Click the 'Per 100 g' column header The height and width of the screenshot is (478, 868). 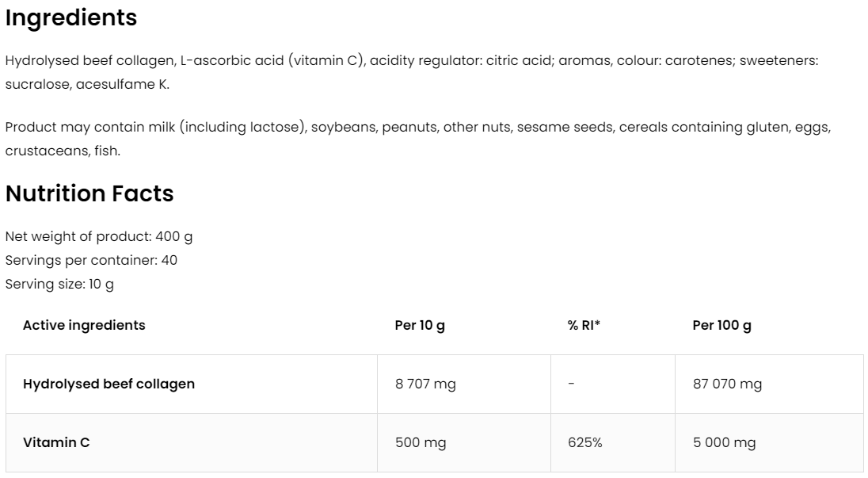721,325
